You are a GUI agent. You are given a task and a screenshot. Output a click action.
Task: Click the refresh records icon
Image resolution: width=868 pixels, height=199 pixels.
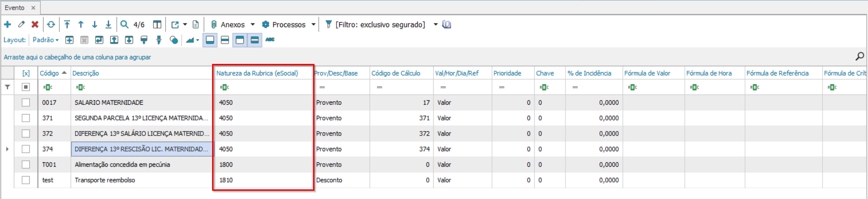[x=51, y=24]
